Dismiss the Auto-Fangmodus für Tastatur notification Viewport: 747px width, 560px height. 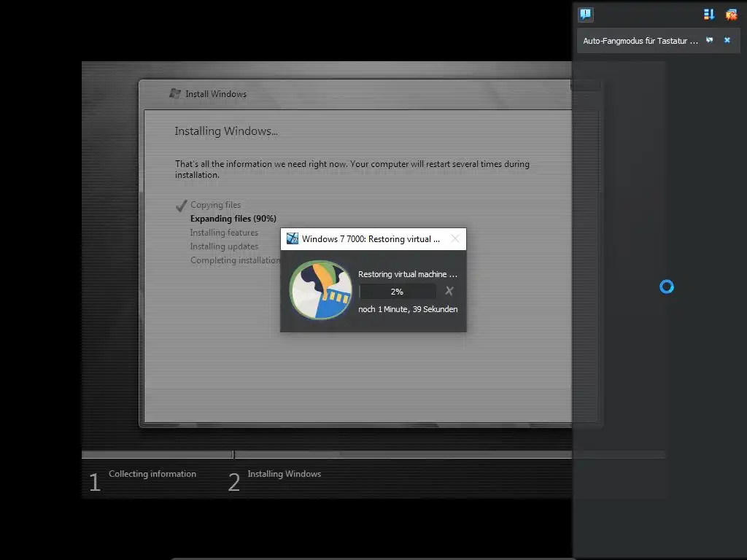pyautogui.click(x=727, y=40)
